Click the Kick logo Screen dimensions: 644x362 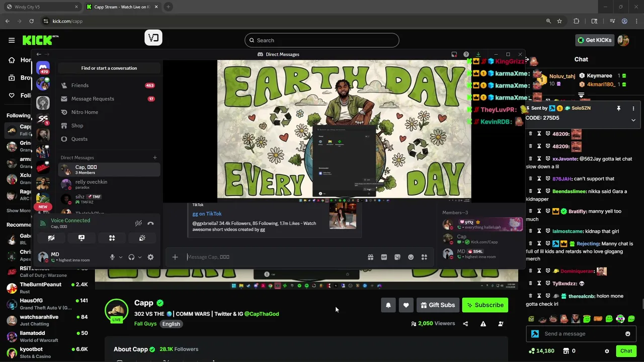pyautogui.click(x=40, y=40)
